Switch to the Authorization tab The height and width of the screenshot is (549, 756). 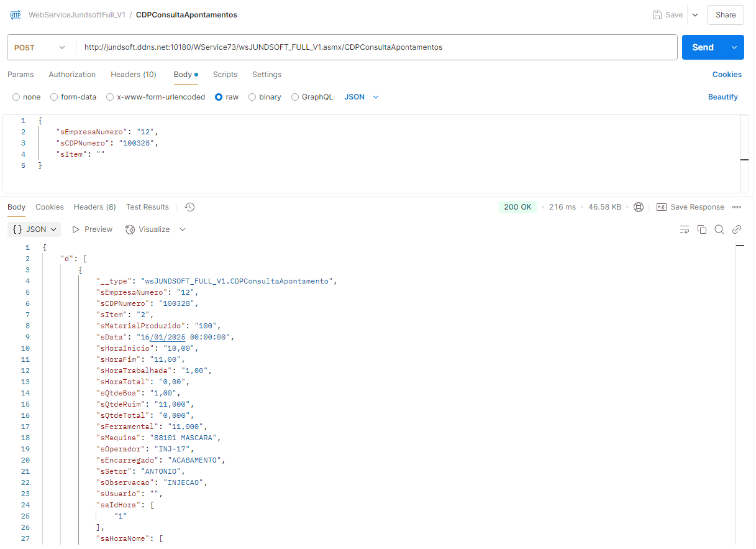(x=72, y=75)
